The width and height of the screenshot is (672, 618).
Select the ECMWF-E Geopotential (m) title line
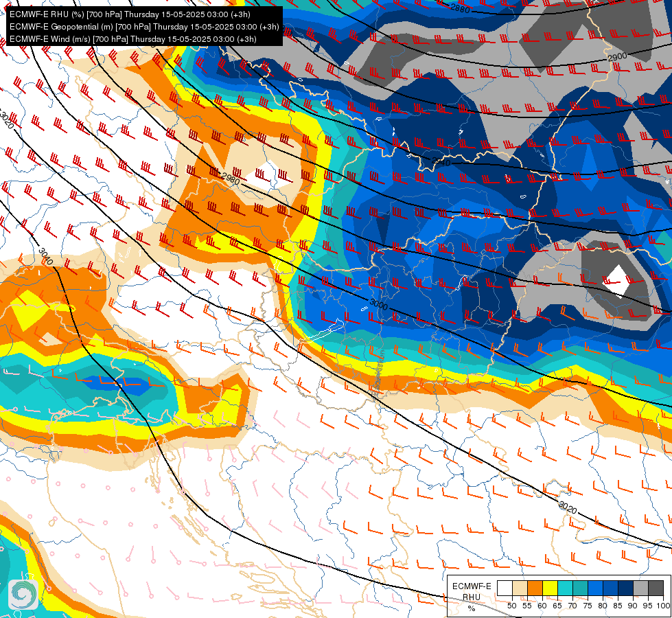144,27
